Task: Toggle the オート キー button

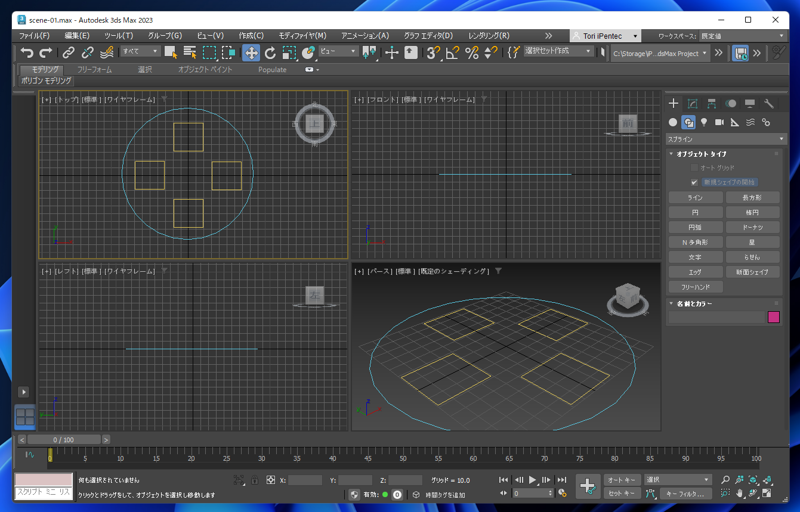Action: point(622,480)
